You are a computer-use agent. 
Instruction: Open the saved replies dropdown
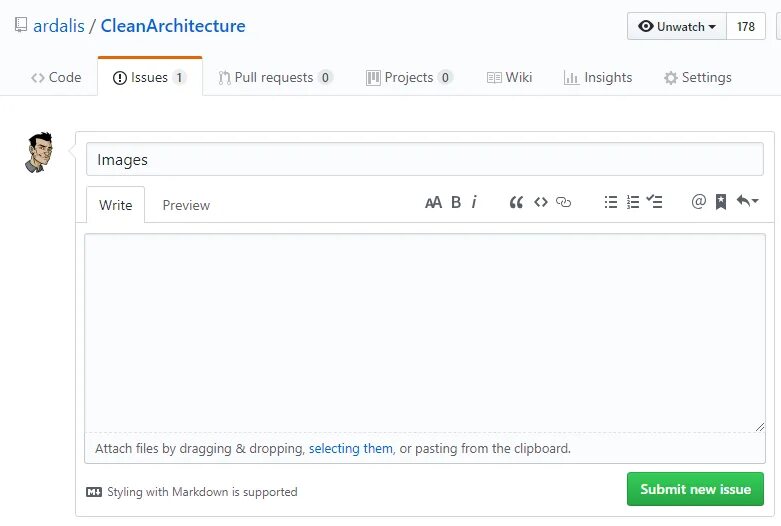tap(746, 202)
